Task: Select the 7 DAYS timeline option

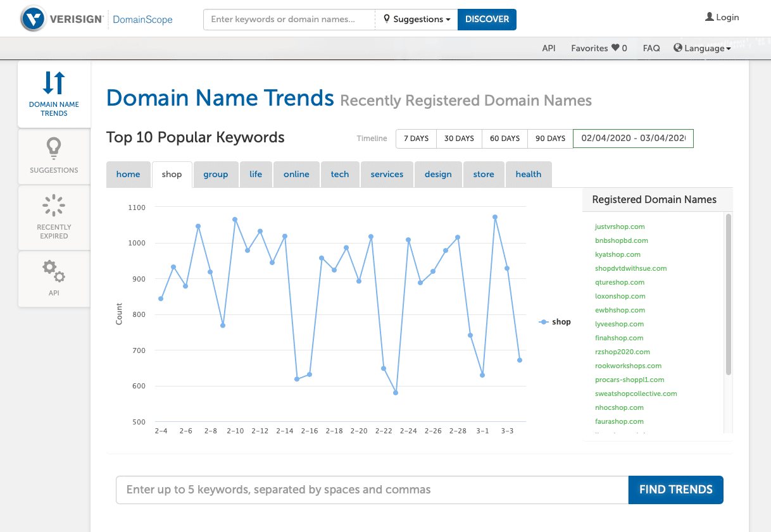Action: tap(416, 139)
